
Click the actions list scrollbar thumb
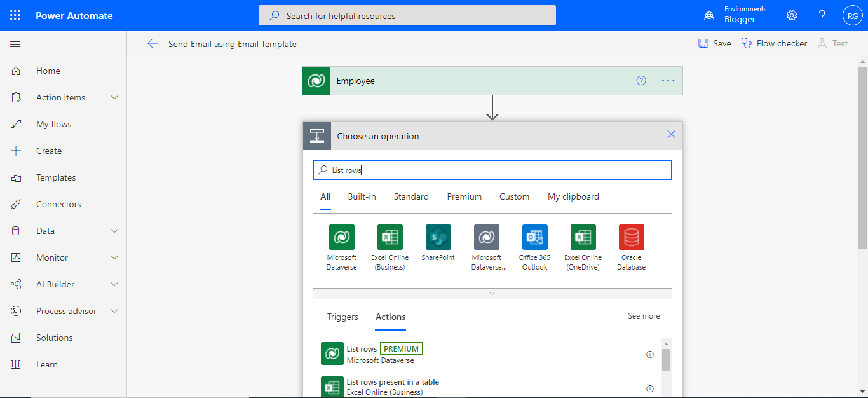[x=666, y=359]
